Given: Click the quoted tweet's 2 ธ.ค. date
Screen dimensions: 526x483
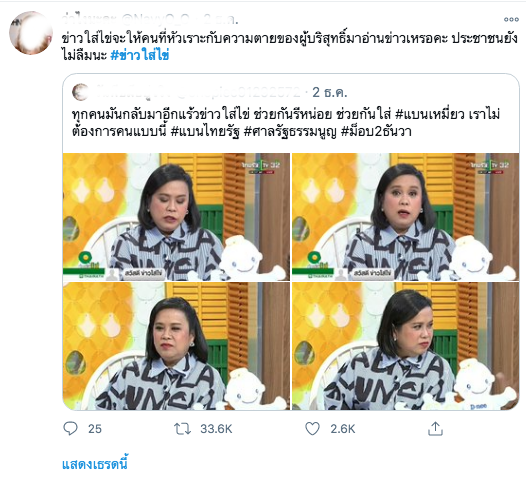Looking at the screenshot, I should (329, 92).
